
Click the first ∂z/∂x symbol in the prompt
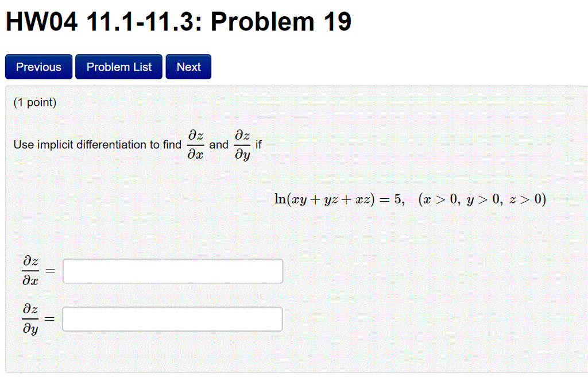point(195,144)
